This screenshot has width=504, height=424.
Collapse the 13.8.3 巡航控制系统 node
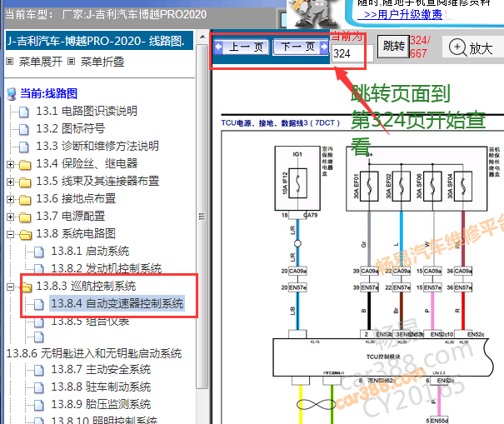pyautogui.click(x=10, y=287)
